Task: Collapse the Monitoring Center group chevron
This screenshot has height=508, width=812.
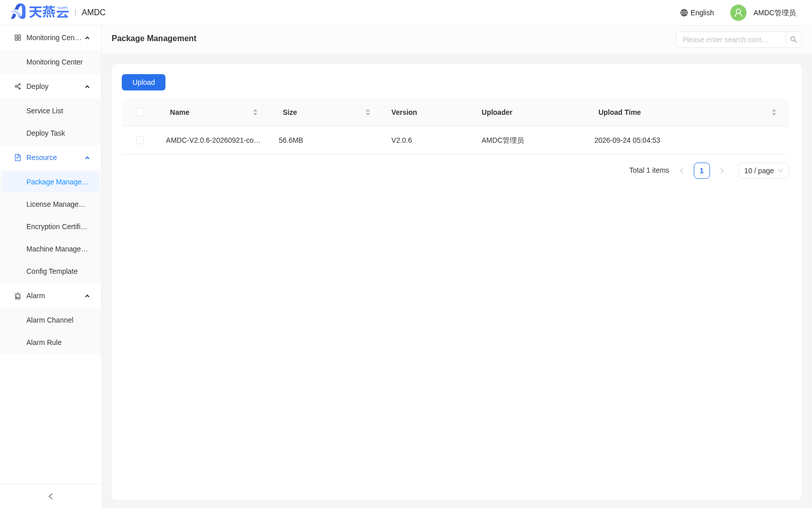Action: click(87, 38)
